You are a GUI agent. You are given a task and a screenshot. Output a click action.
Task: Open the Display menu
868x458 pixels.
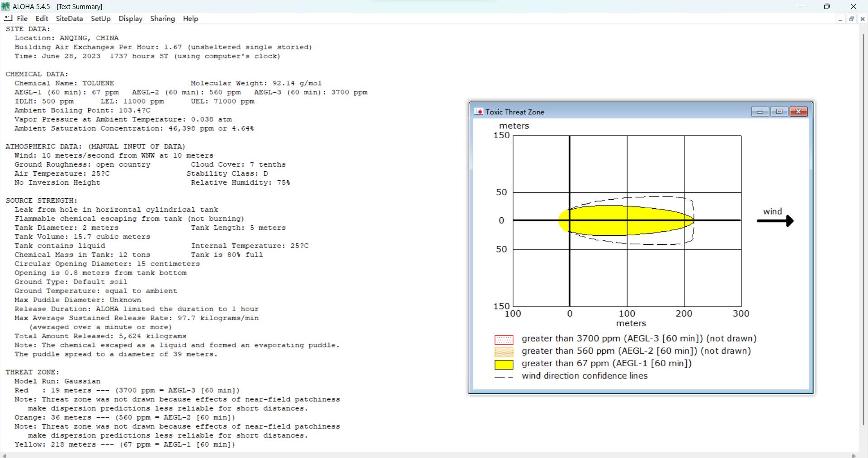click(130, 19)
